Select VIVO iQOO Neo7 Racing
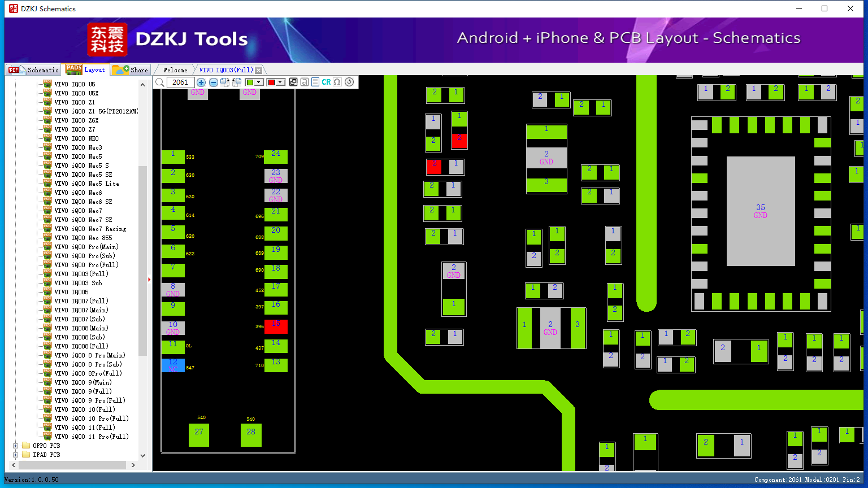868x488 pixels. pos(90,229)
